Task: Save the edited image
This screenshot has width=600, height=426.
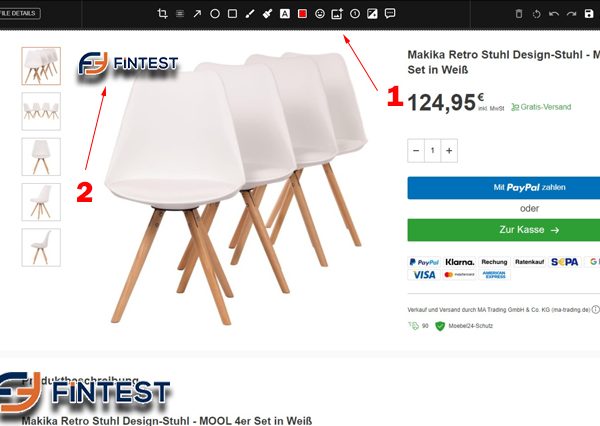Action: point(589,14)
